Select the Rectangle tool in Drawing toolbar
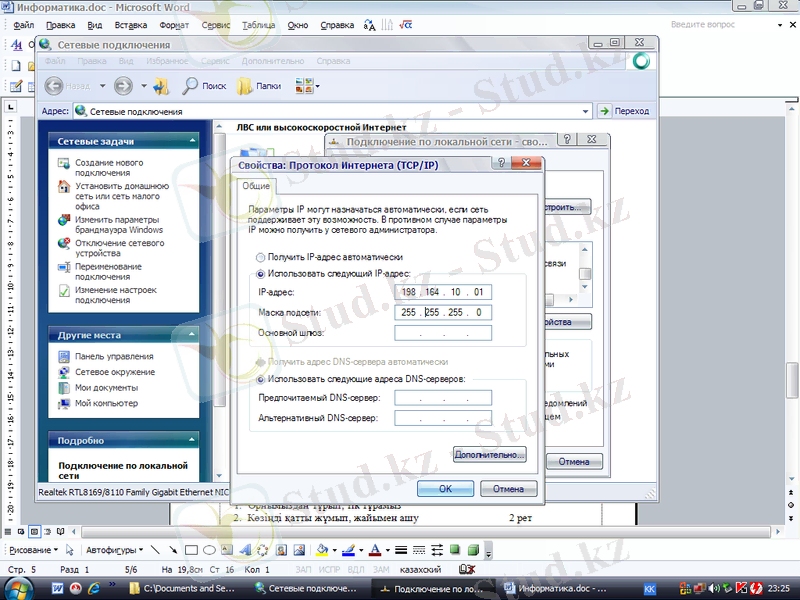 click(190, 550)
